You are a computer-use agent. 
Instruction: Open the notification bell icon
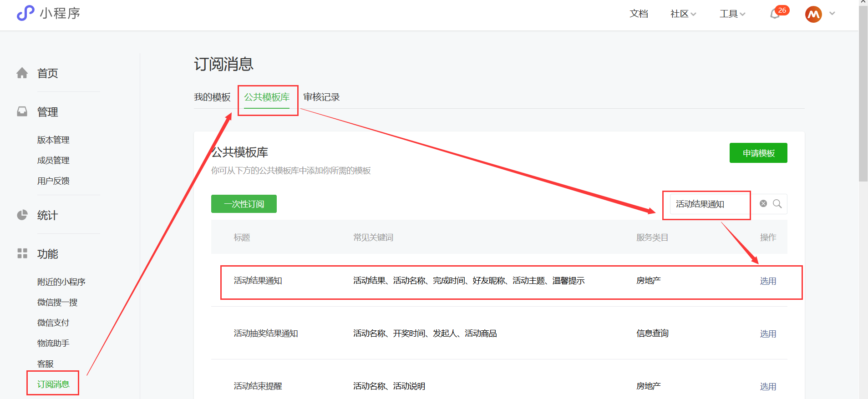coord(775,14)
